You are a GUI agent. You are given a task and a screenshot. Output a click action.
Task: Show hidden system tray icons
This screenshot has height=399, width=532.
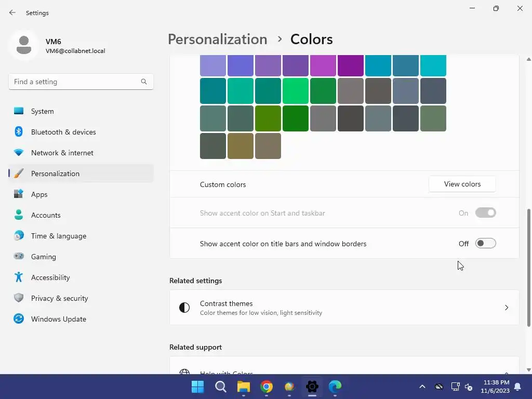pos(422,387)
